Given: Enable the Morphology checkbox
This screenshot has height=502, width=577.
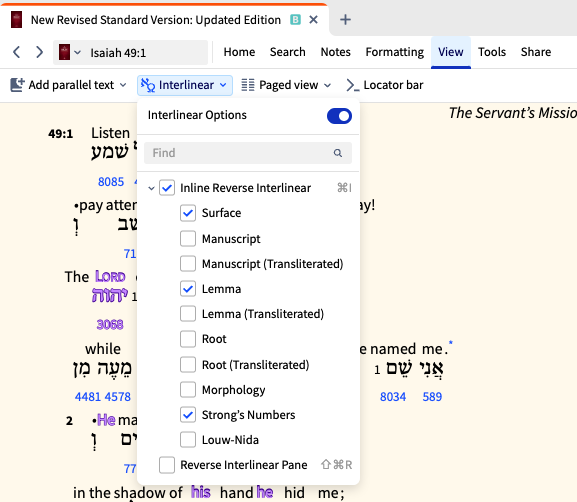Looking at the screenshot, I should [188, 390].
